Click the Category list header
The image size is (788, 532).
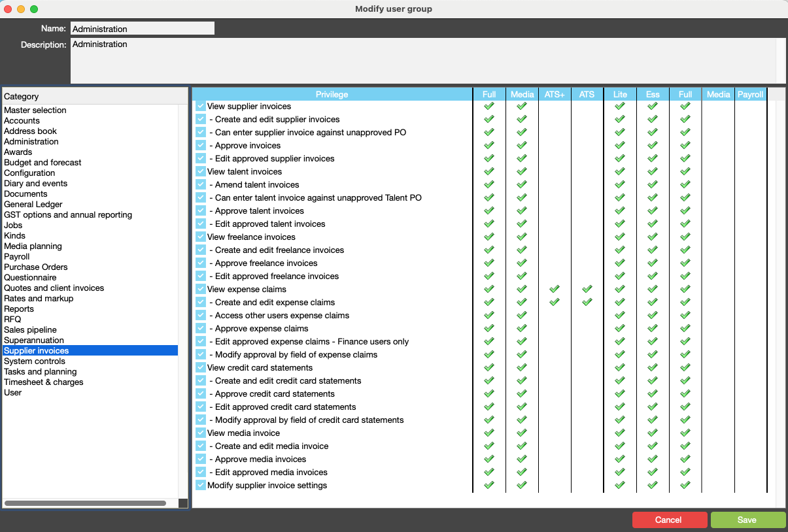[95, 96]
